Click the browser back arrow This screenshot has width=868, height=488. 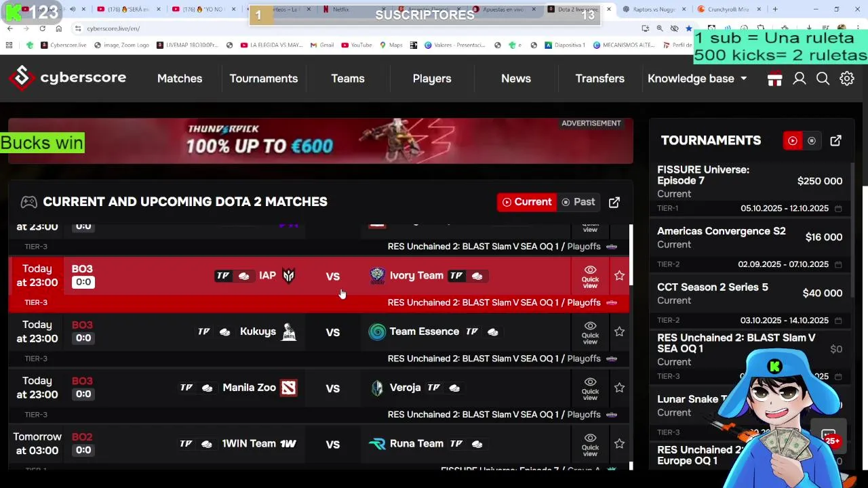[9, 28]
